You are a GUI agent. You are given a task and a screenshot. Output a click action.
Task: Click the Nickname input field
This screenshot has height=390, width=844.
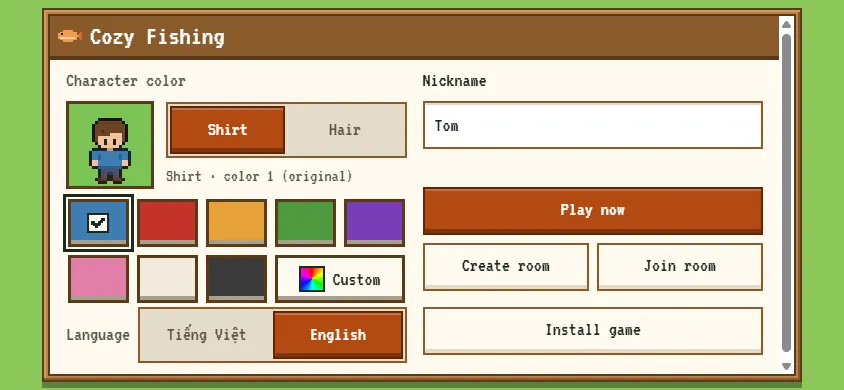(x=593, y=125)
